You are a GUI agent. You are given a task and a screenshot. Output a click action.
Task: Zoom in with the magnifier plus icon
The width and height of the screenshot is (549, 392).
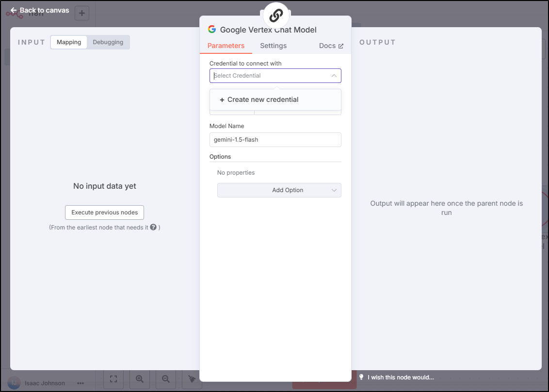(140, 379)
